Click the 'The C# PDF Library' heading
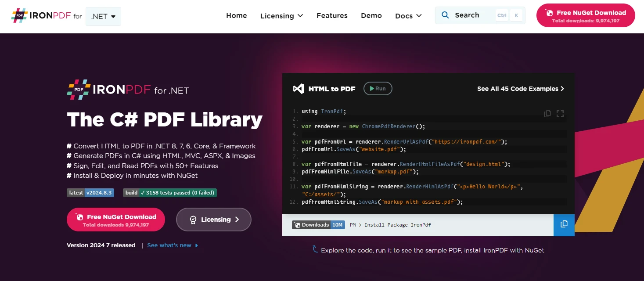This screenshot has height=281, width=644. pos(165,119)
